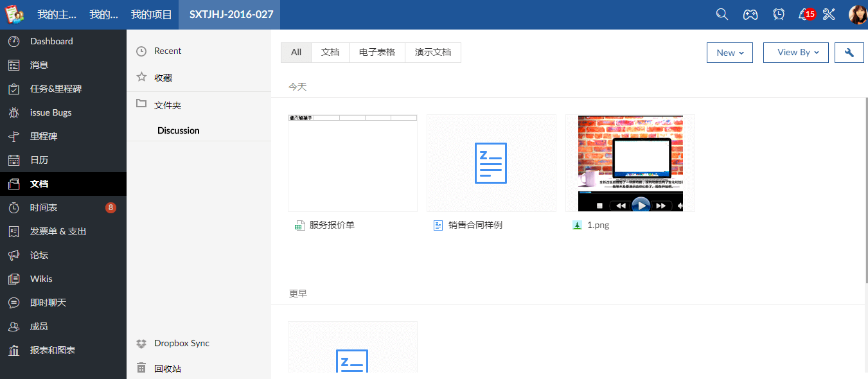Open the Discussion folder
Viewport: 868px width, 379px height.
coord(179,130)
